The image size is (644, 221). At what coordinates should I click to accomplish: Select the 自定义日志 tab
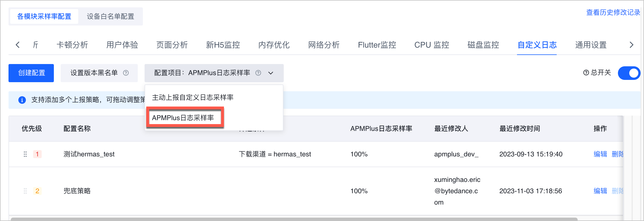click(x=537, y=45)
